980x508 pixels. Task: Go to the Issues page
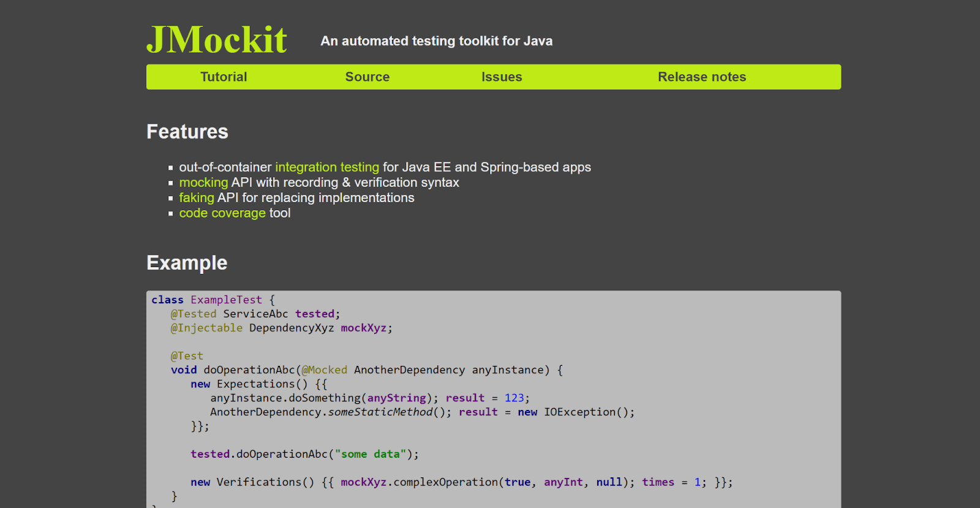point(502,77)
